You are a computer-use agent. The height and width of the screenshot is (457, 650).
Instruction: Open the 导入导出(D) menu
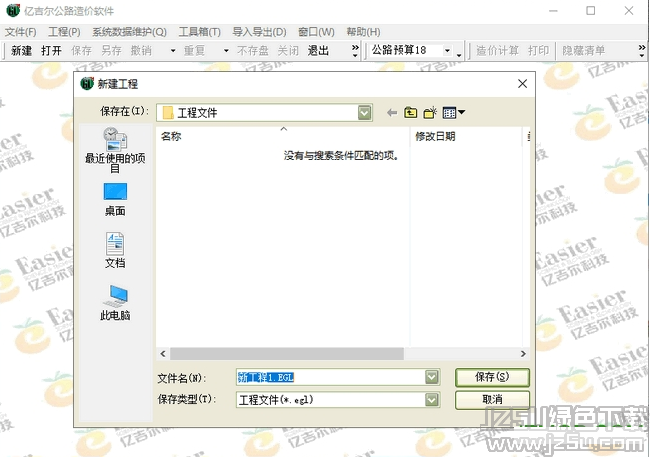tap(259, 32)
